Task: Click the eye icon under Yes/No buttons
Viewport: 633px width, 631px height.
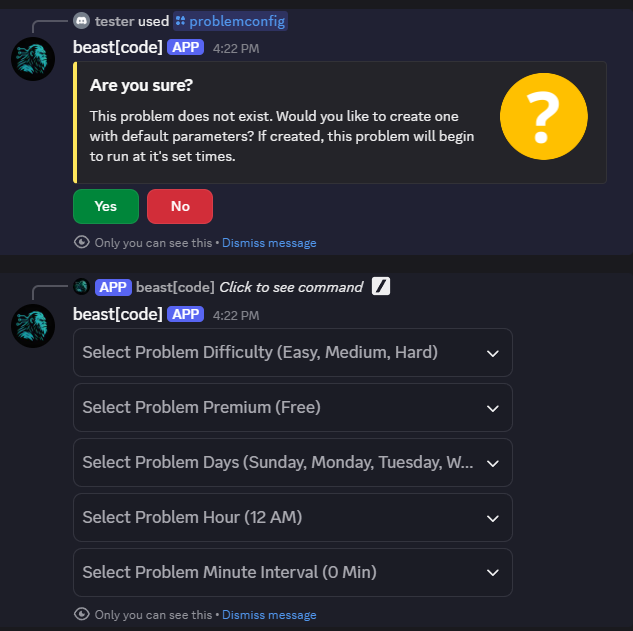Action: tap(82, 242)
